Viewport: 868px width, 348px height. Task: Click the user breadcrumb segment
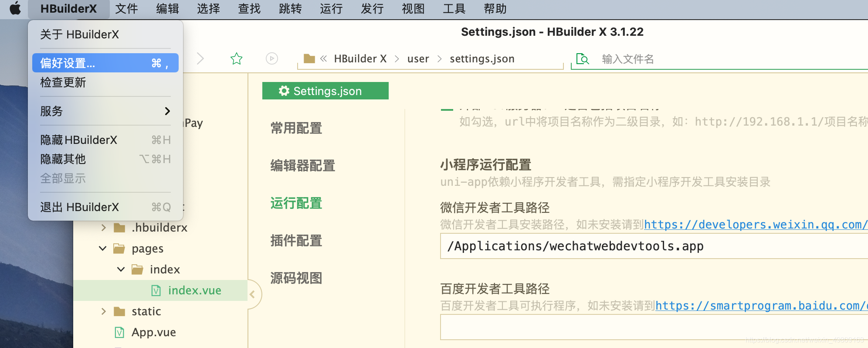point(418,58)
